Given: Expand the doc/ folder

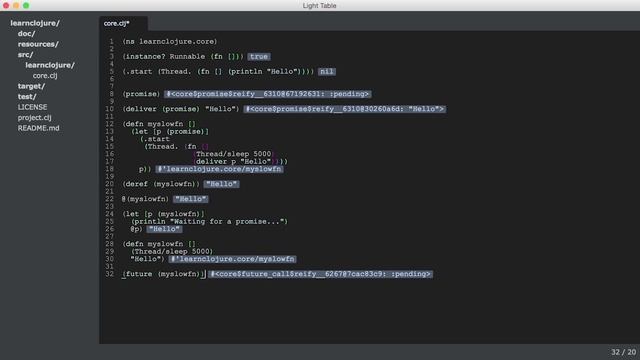Looking at the screenshot, I should tap(27, 34).
